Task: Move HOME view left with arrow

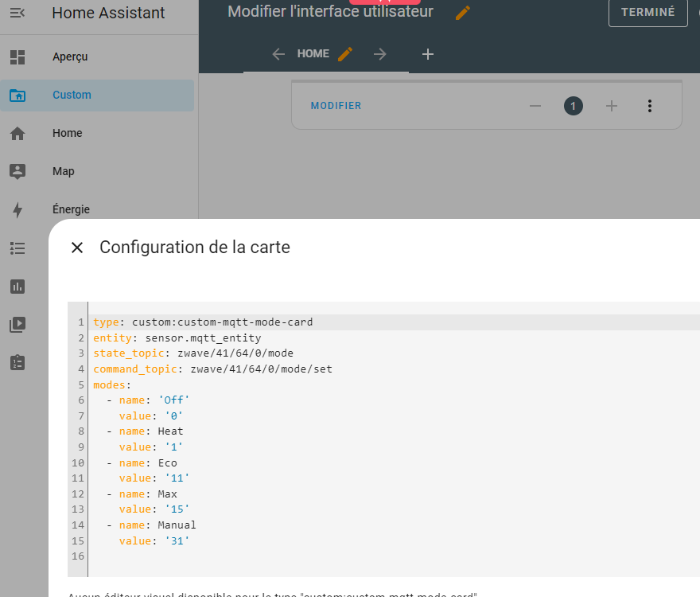Action: [x=278, y=54]
